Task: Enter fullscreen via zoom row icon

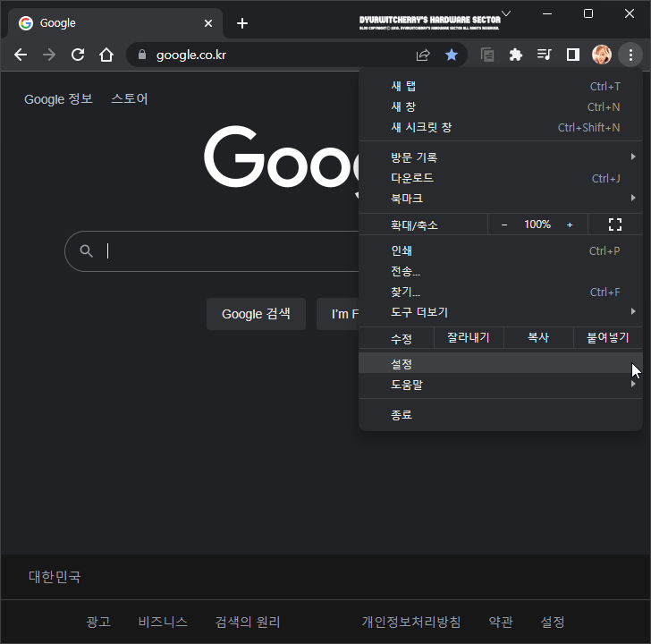Action: pos(615,225)
